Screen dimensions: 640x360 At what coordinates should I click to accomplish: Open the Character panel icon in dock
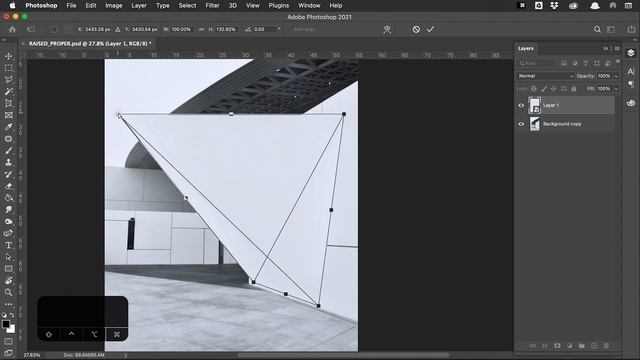coord(631,71)
